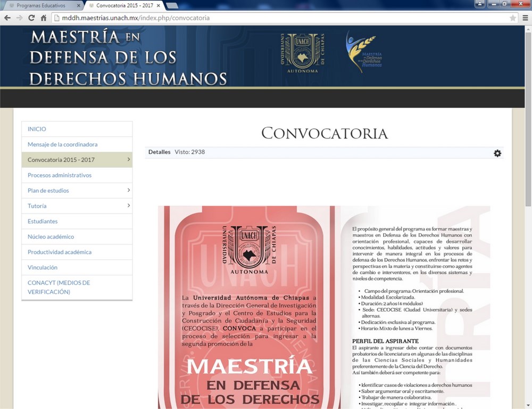
Task: Close the Convocatoria 2015 - 2017 tab
Action: click(158, 6)
